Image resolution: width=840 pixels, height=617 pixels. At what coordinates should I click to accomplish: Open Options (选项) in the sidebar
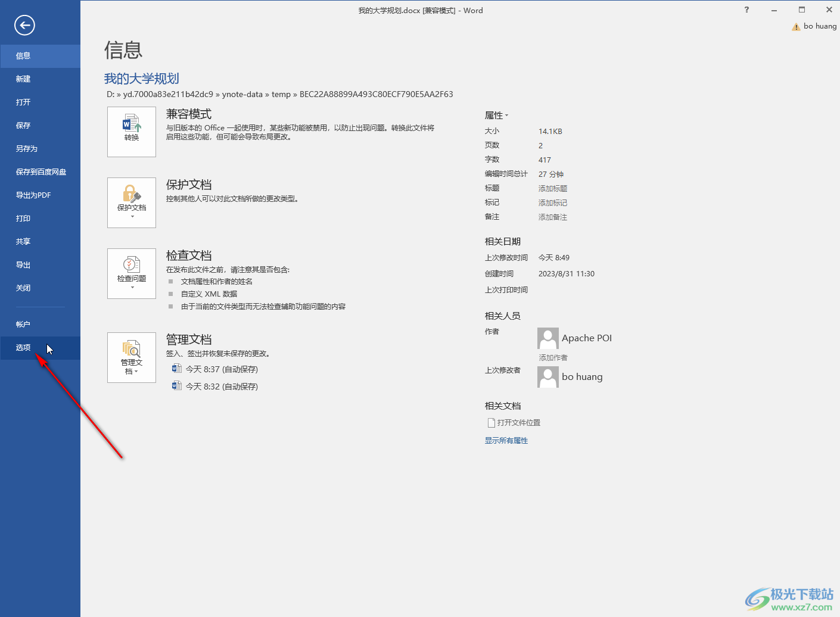[x=40, y=348]
